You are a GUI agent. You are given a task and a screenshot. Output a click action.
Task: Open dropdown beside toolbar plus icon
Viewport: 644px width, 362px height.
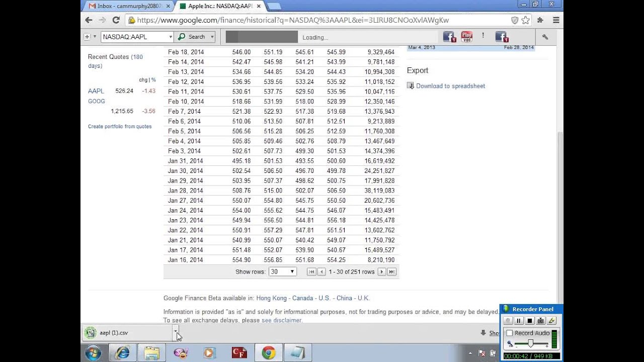(x=95, y=37)
